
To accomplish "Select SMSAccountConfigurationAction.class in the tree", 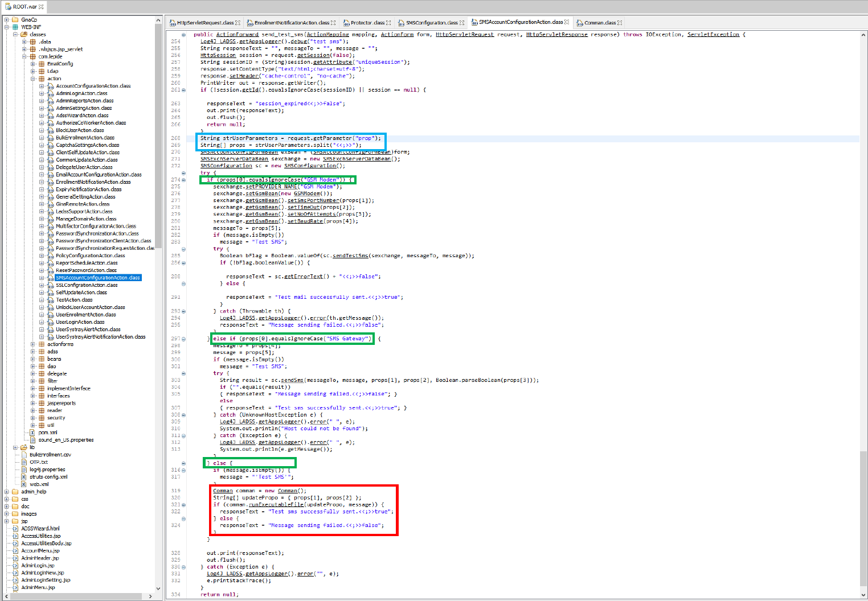I will tap(98, 278).
